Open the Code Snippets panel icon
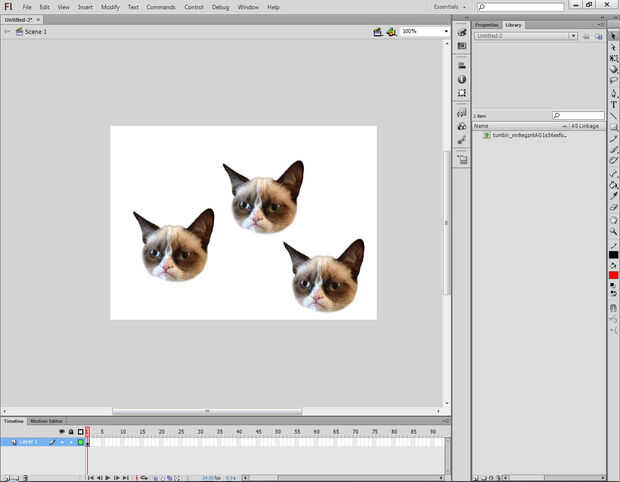Viewport: 620px width, 482px height. (461, 113)
